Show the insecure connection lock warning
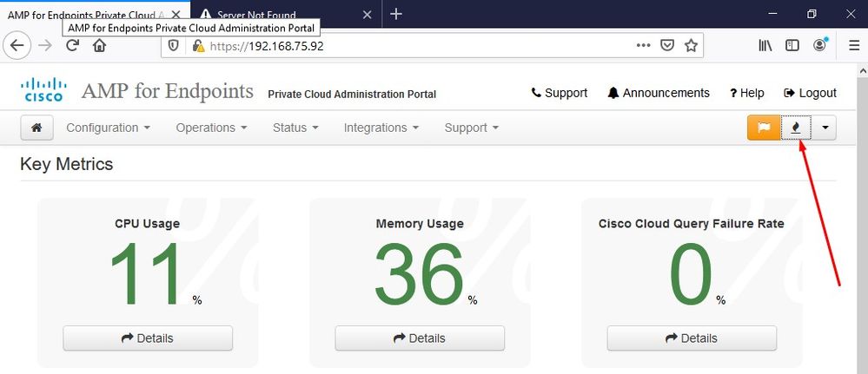Viewport: 868px width, 374px height. pyautogui.click(x=198, y=46)
